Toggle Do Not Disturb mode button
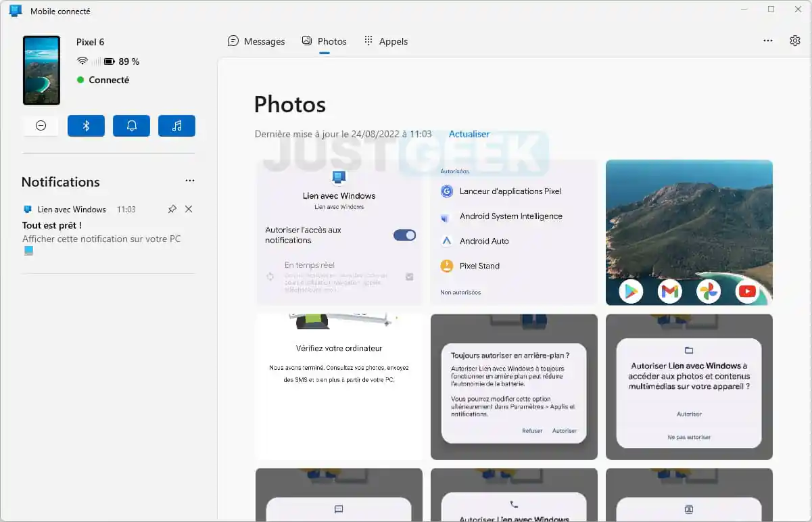 [41, 126]
